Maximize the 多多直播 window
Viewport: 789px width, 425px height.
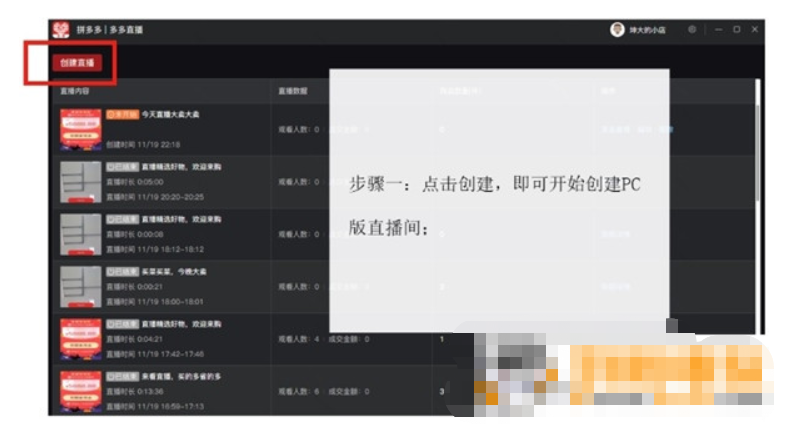click(737, 30)
